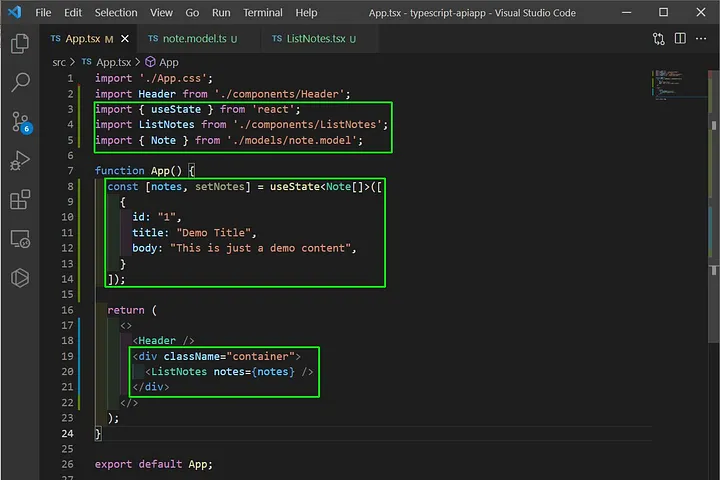Click line number 7 in the gutter

pyautogui.click(x=70, y=171)
